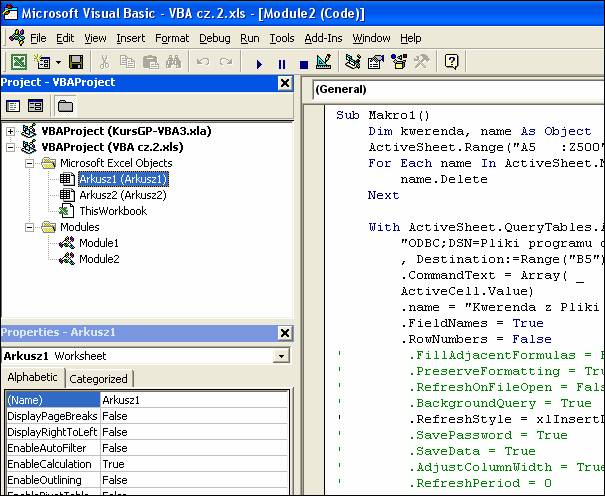Select ThisWorkbook in the project tree
This screenshot has height=496, width=605.
click(113, 211)
